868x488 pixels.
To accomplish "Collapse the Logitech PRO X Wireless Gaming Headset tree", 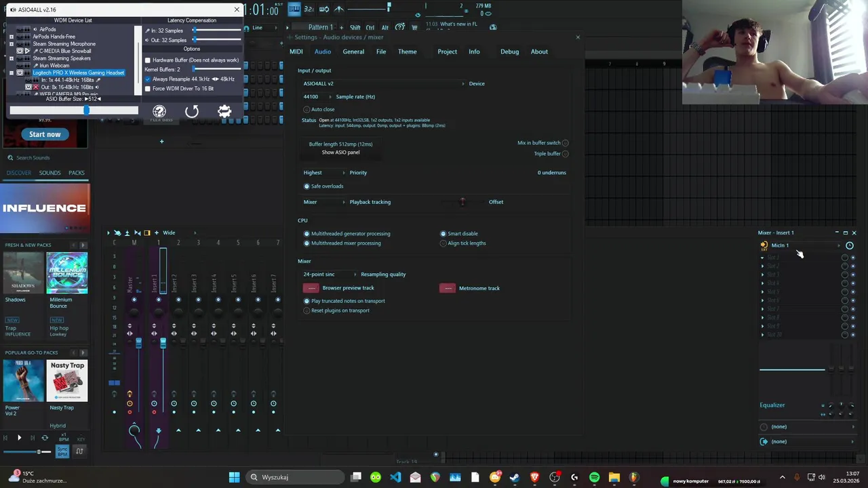I will point(11,73).
